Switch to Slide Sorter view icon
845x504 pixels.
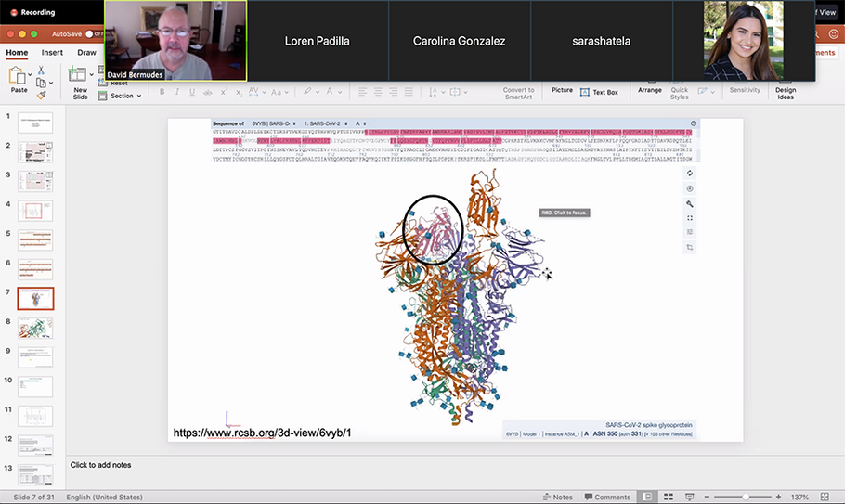tap(669, 497)
